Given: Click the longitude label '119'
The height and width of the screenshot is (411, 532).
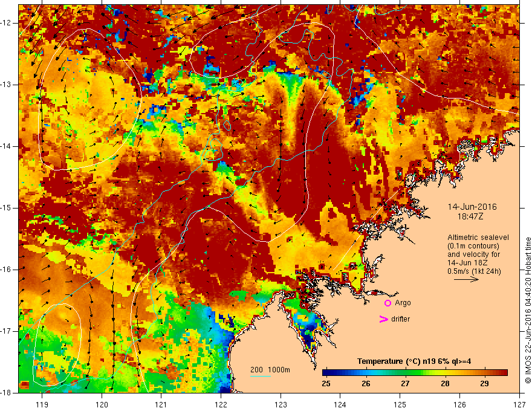Looking at the screenshot, I should click(x=42, y=404).
